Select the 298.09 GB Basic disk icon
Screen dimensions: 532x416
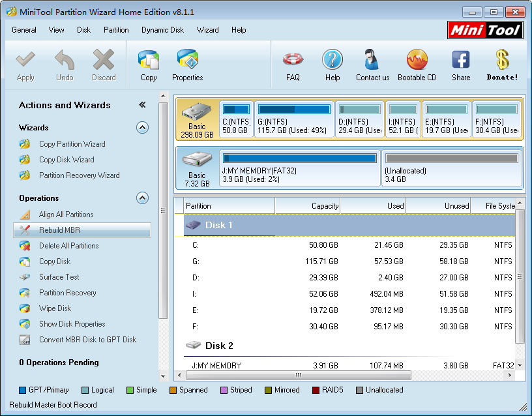pyautogui.click(x=197, y=112)
